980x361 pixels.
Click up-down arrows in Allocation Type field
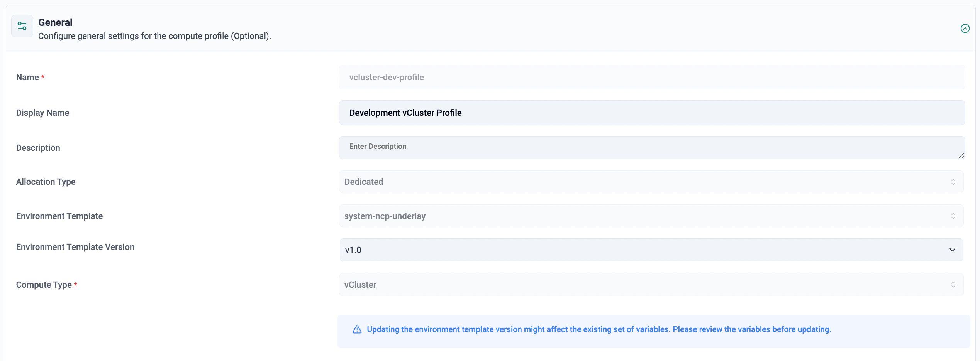click(x=953, y=182)
